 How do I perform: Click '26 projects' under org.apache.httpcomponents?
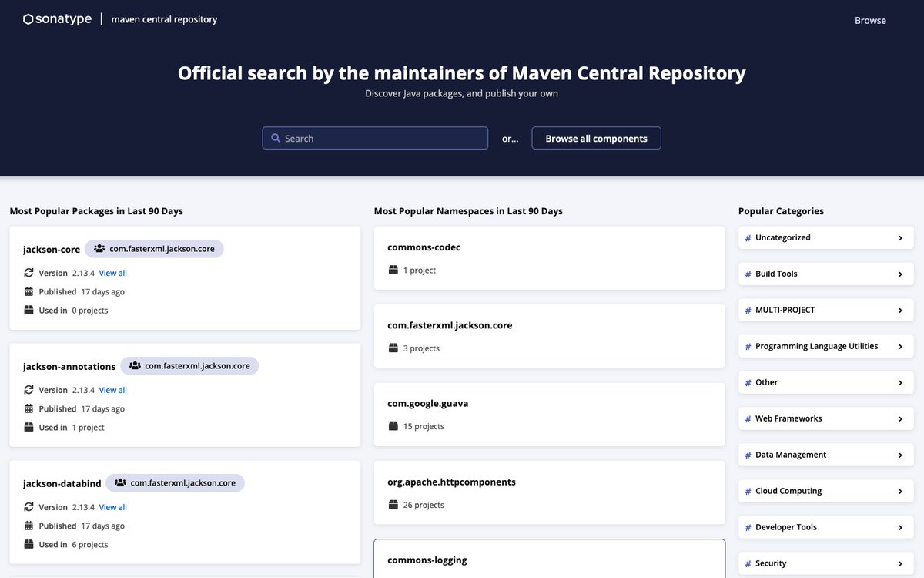click(x=423, y=505)
